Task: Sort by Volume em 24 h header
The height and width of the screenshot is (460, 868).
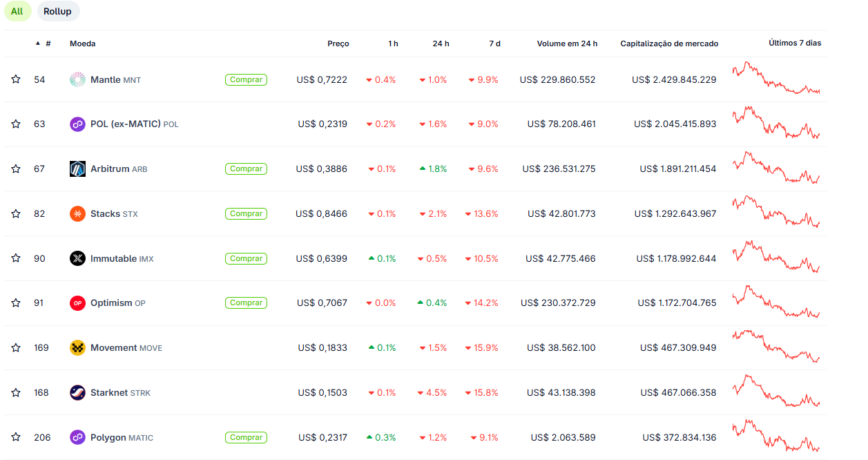Action: 567,44
